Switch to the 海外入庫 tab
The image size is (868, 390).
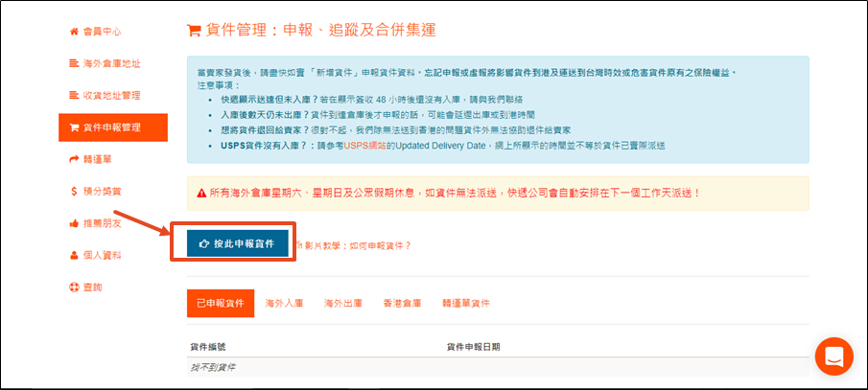click(x=285, y=303)
